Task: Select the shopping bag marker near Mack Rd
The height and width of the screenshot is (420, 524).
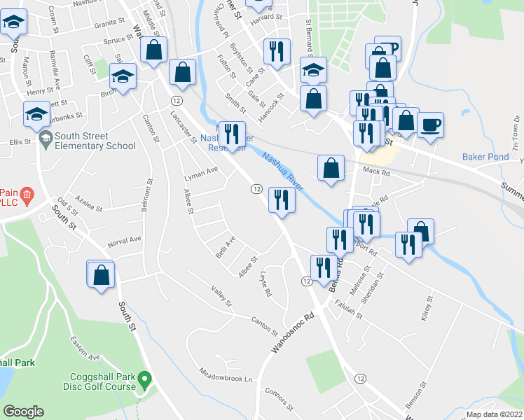Action: tap(331, 170)
